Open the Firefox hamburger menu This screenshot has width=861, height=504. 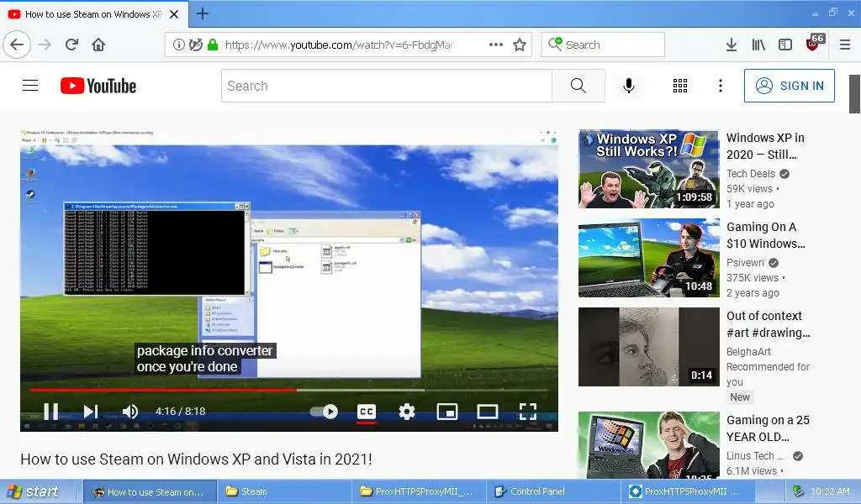click(x=845, y=45)
